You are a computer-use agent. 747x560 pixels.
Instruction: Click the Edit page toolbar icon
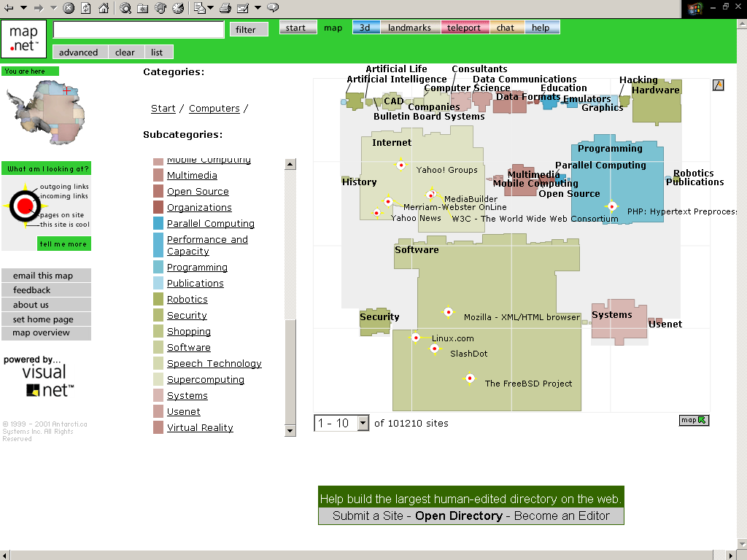(x=243, y=7)
